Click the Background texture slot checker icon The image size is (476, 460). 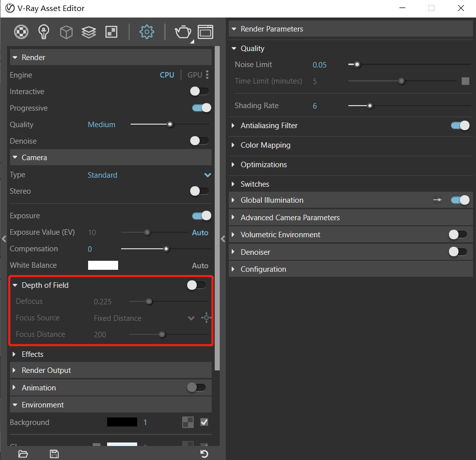click(x=188, y=422)
